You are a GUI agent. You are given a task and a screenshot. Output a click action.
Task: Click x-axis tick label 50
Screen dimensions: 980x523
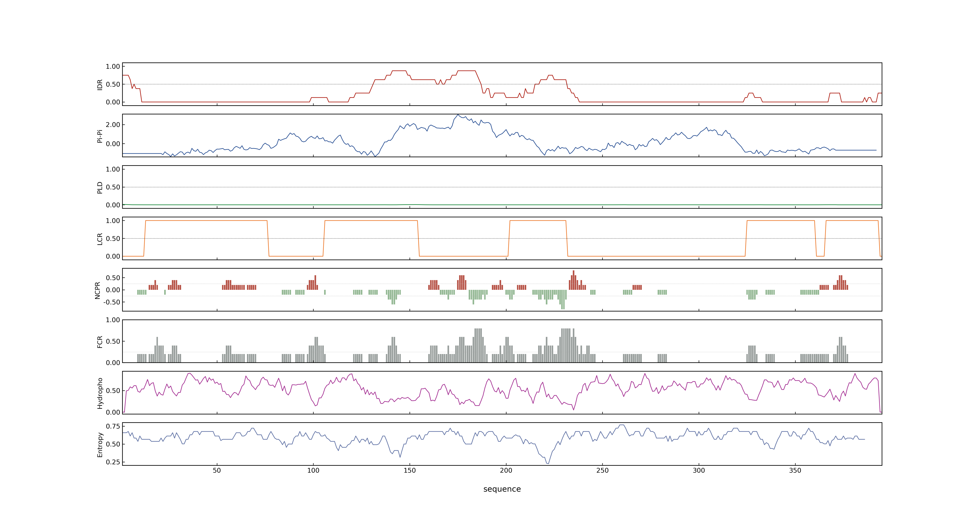[x=217, y=470]
